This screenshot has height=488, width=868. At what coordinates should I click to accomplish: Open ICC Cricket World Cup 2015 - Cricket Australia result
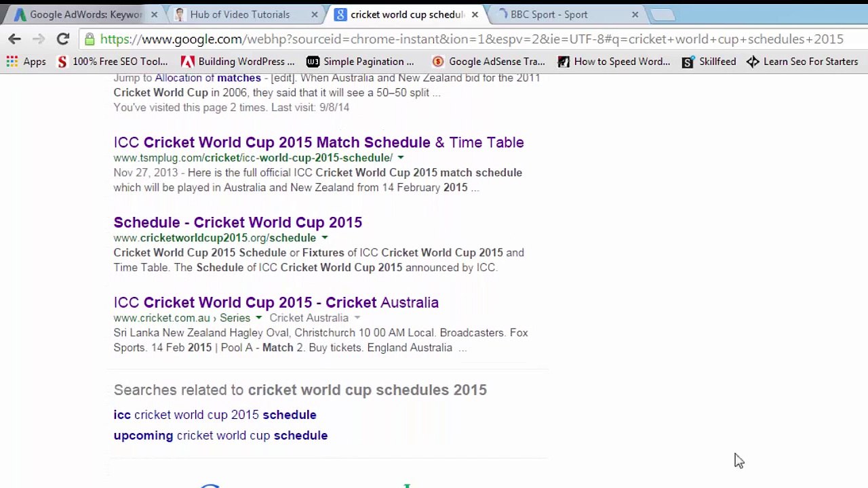[x=276, y=302]
